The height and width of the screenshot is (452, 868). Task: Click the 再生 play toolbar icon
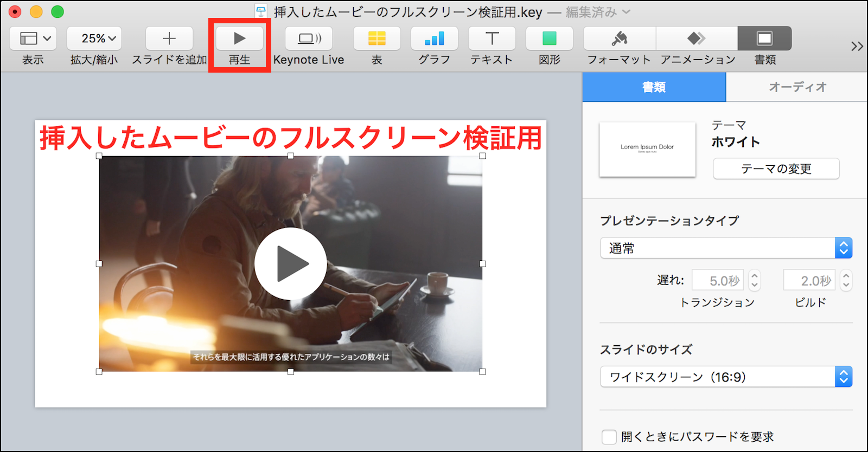coord(239,38)
